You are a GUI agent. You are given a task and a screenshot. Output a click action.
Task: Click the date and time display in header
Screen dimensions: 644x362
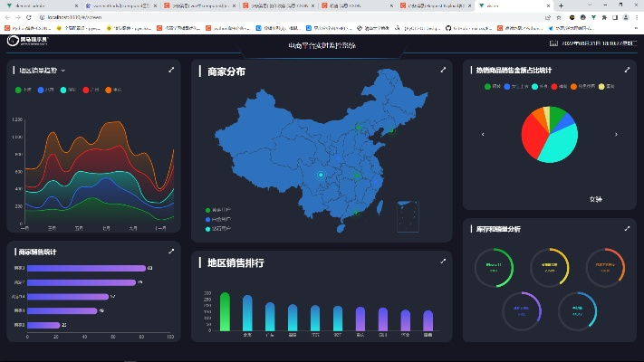point(600,43)
